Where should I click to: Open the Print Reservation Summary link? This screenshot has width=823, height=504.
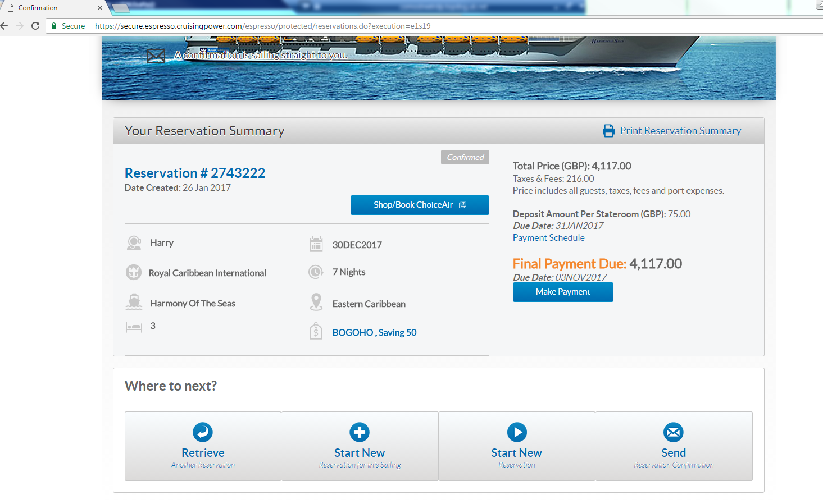[680, 131]
